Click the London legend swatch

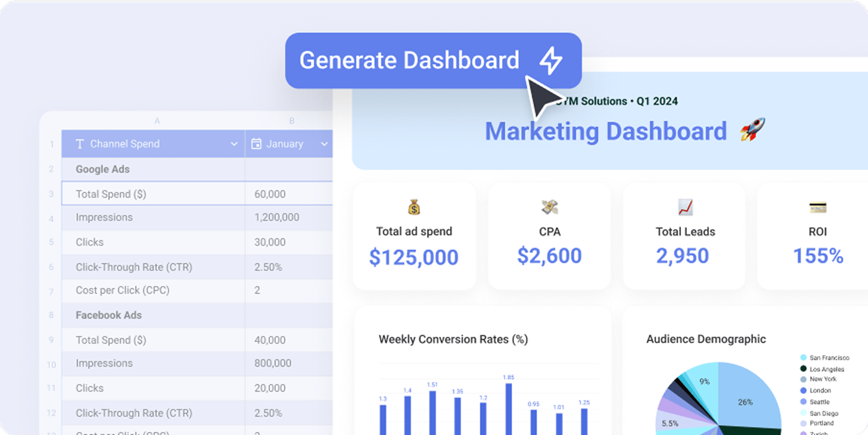coord(803,390)
